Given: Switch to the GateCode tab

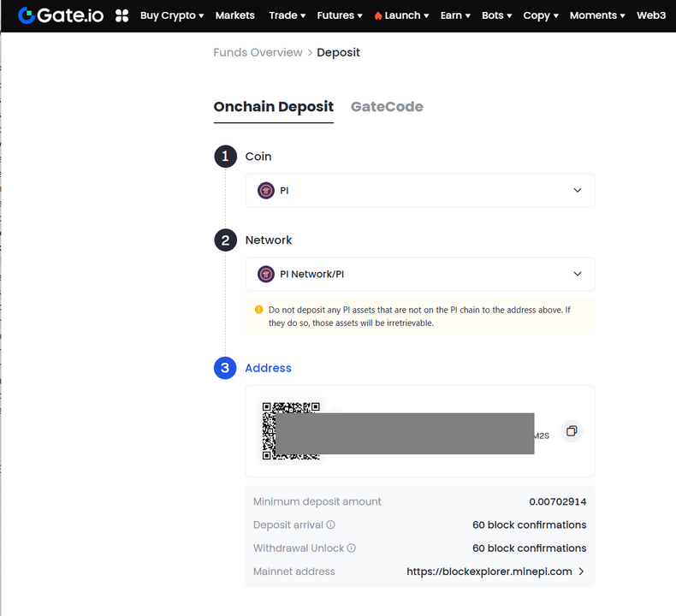Looking at the screenshot, I should tap(387, 106).
